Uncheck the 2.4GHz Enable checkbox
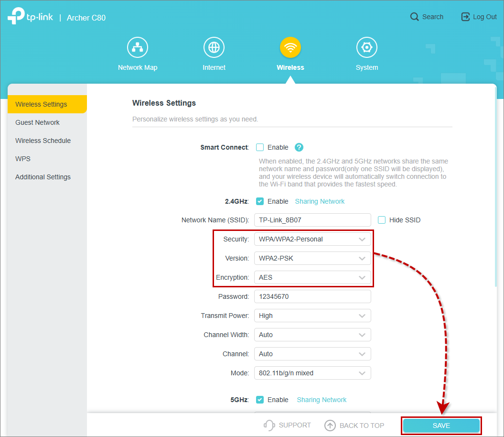This screenshot has height=437, width=504. [260, 201]
